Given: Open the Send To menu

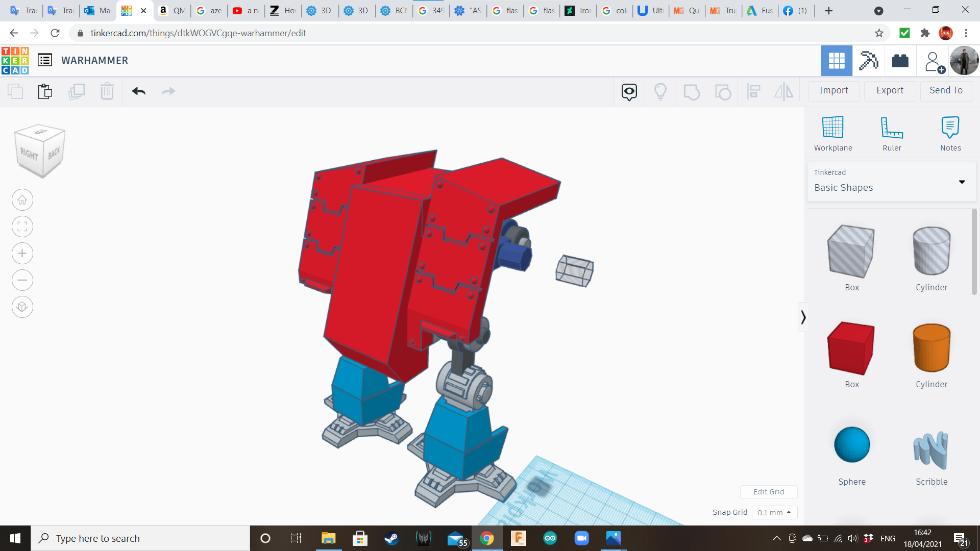Looking at the screenshot, I should [945, 90].
